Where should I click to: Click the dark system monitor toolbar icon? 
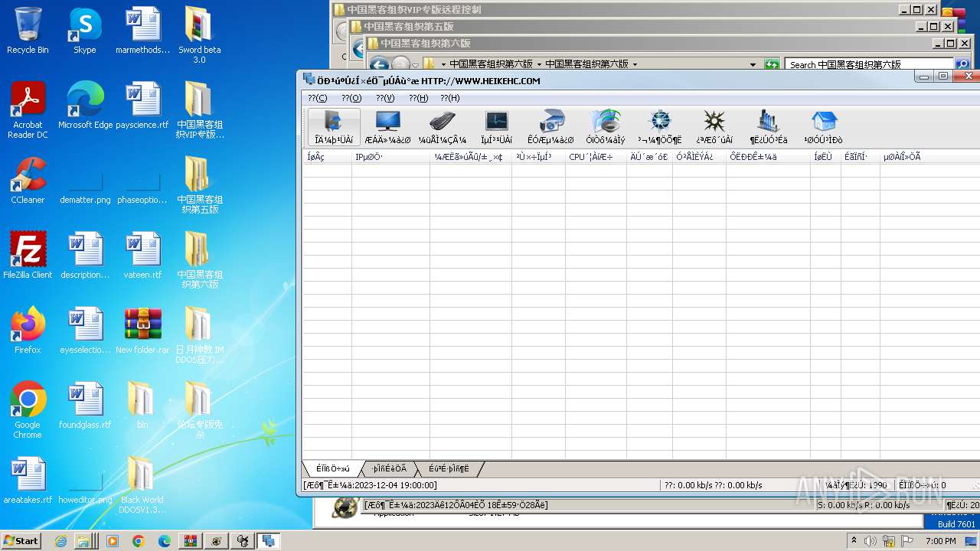[x=496, y=127]
